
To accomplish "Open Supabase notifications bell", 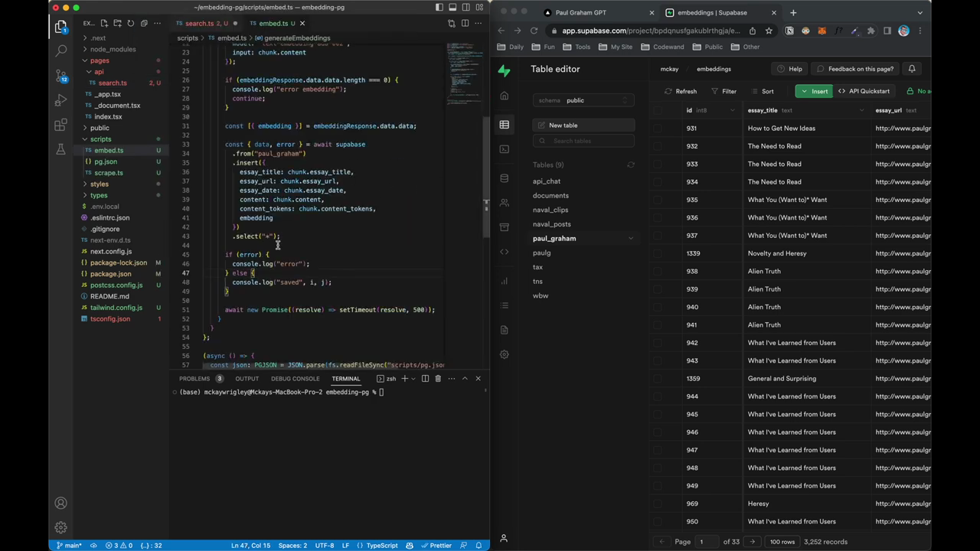I will pyautogui.click(x=912, y=69).
